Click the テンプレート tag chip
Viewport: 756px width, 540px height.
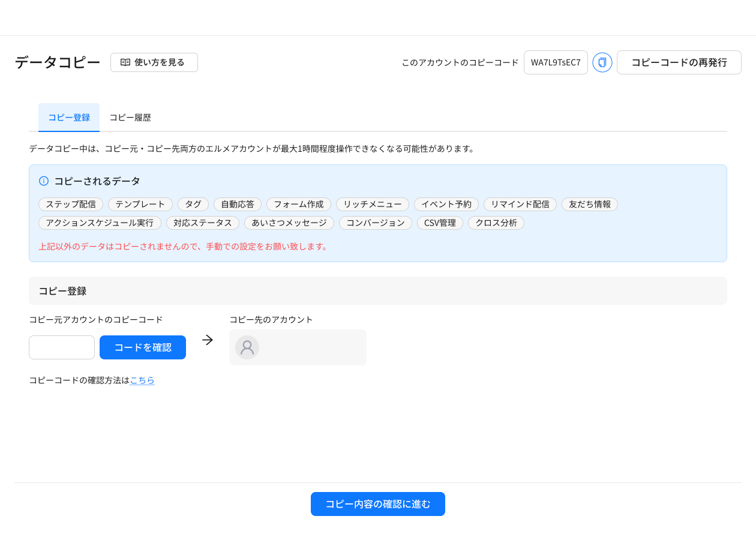coord(140,204)
